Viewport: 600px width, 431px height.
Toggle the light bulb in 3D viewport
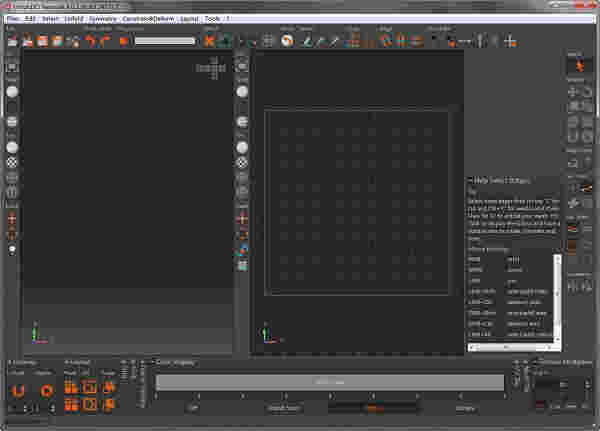coord(13,248)
